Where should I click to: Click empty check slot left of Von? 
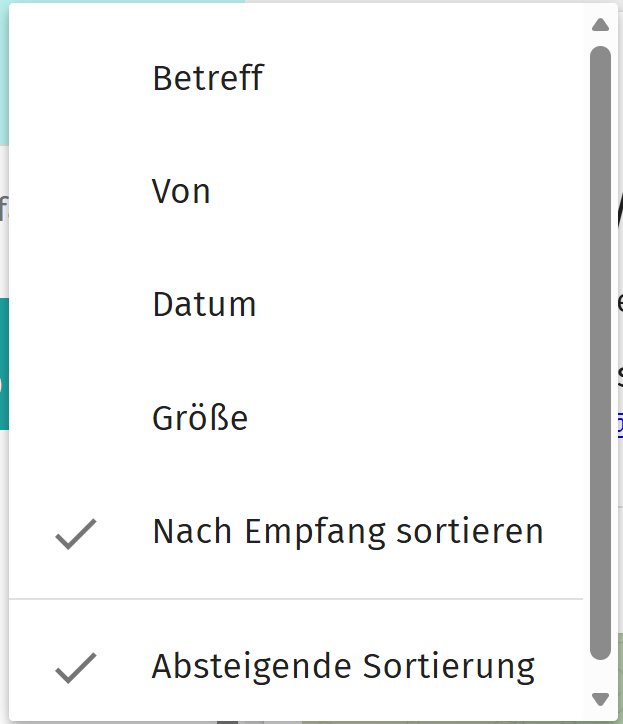(76, 191)
